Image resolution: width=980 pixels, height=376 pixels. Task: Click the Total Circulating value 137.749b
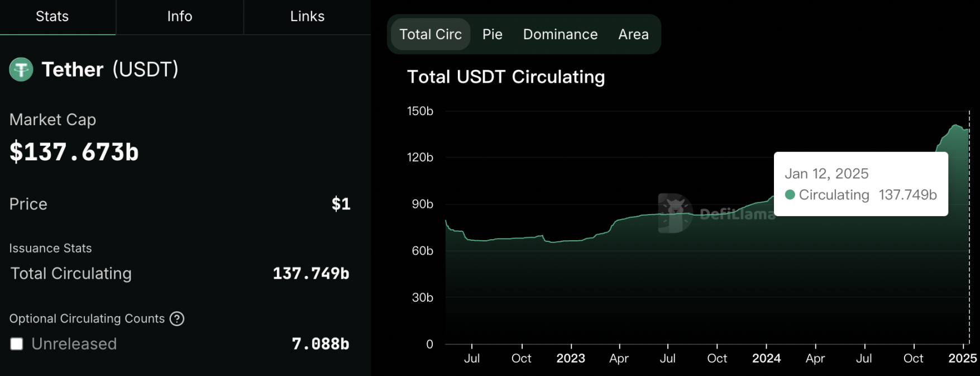click(x=310, y=273)
